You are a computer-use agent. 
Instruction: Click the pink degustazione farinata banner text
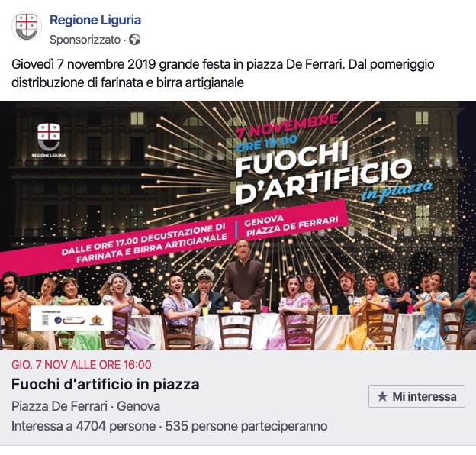coord(144,244)
